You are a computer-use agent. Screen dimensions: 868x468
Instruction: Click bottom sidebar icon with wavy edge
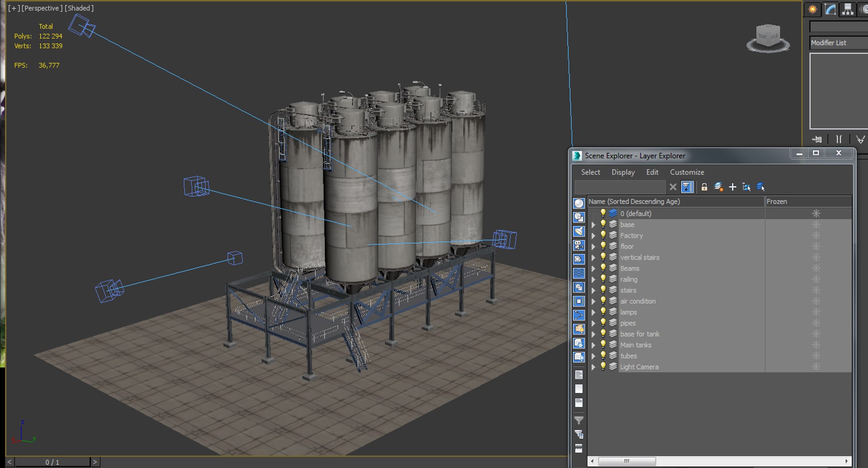(579, 449)
